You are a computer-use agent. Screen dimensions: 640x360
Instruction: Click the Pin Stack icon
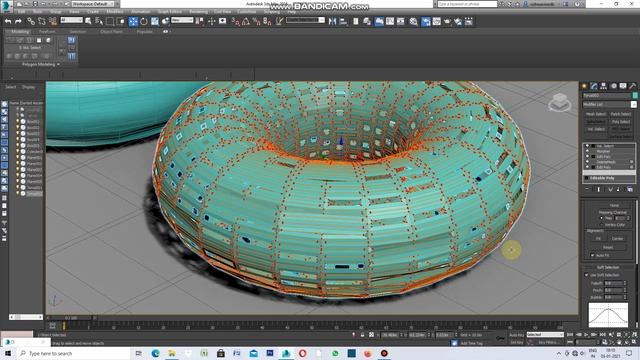[587, 189]
